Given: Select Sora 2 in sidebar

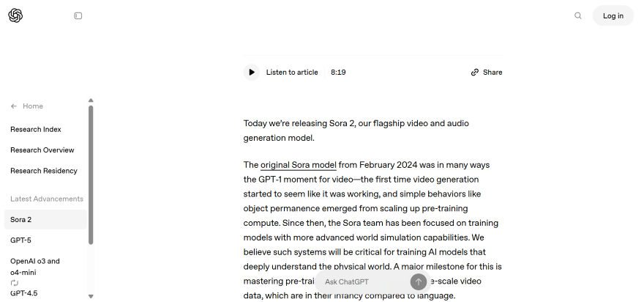Looking at the screenshot, I should click(21, 220).
